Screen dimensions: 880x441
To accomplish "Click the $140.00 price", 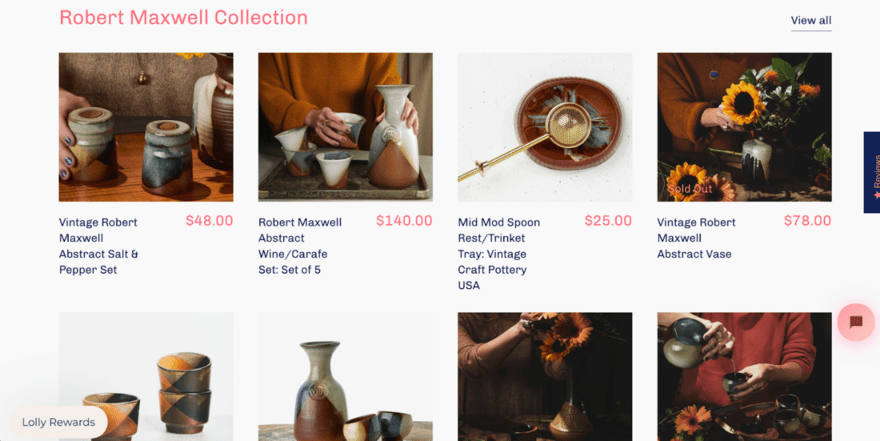I will [x=404, y=221].
